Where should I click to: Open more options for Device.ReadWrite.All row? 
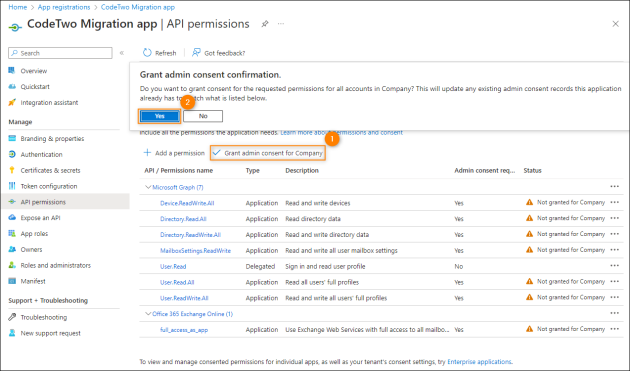[614, 202]
